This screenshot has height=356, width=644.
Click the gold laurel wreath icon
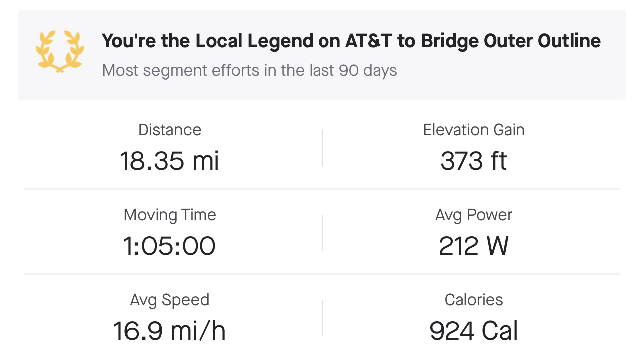(x=59, y=52)
